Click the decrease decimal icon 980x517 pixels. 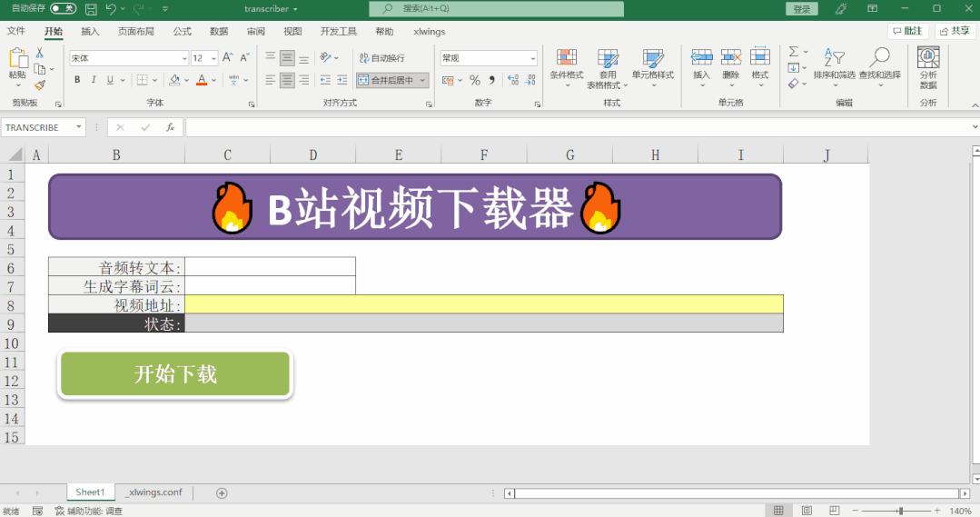[530, 80]
